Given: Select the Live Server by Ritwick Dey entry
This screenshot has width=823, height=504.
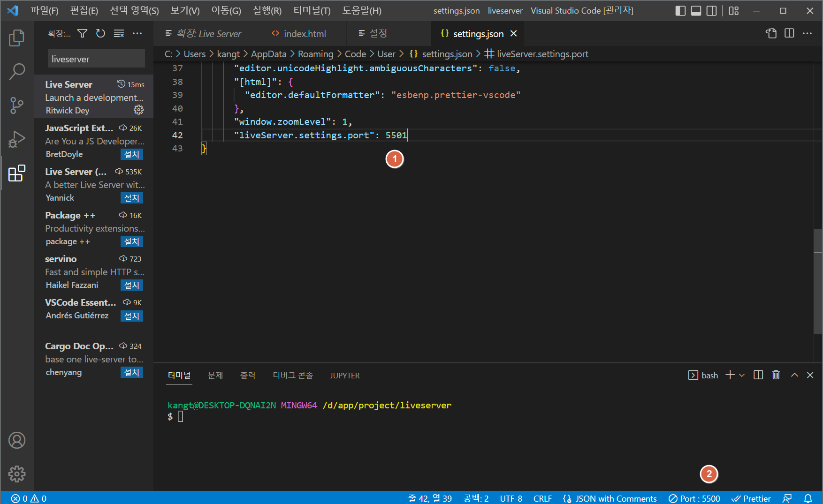Looking at the screenshot, I should click(94, 97).
